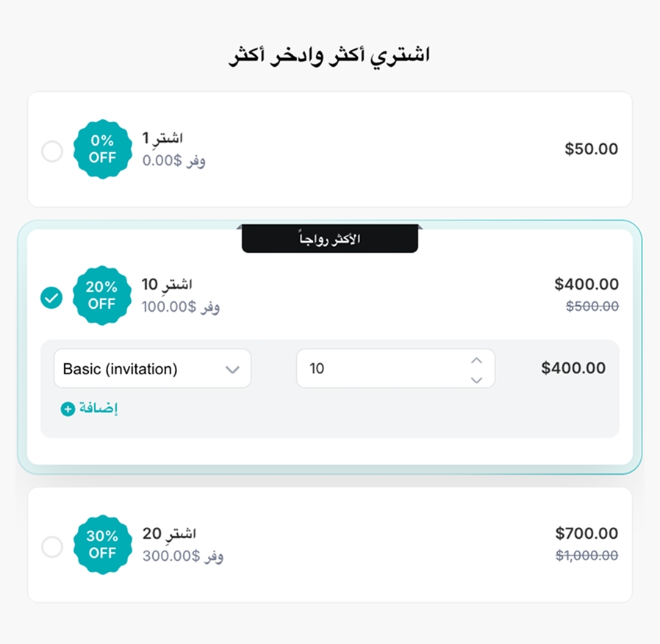Select the اشترِ 20 radio button

(x=52, y=547)
